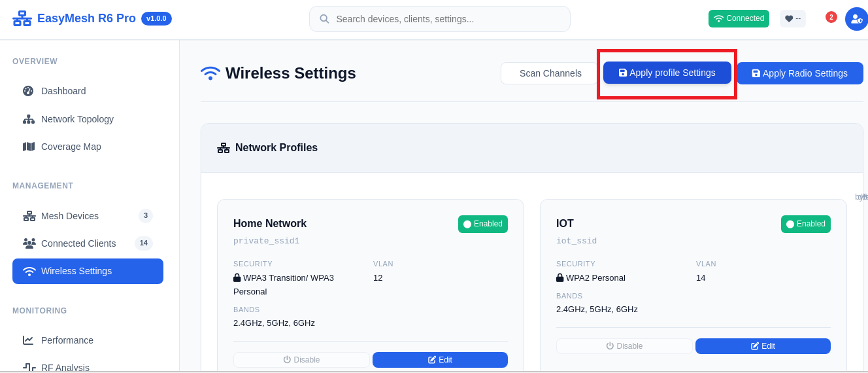Disable the IOT profile
Image resolution: width=868 pixels, height=373 pixels.
624,346
